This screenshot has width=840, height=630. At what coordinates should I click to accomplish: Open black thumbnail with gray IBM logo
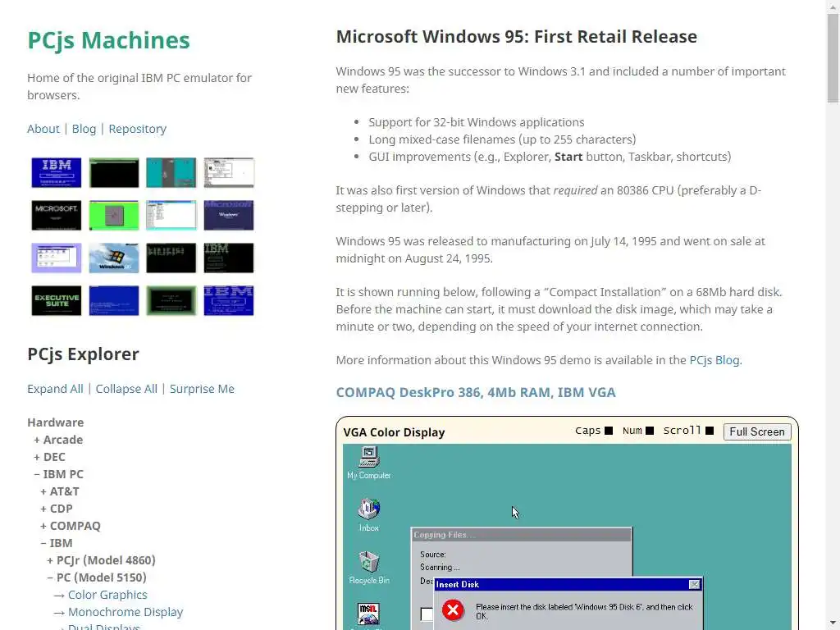point(229,258)
